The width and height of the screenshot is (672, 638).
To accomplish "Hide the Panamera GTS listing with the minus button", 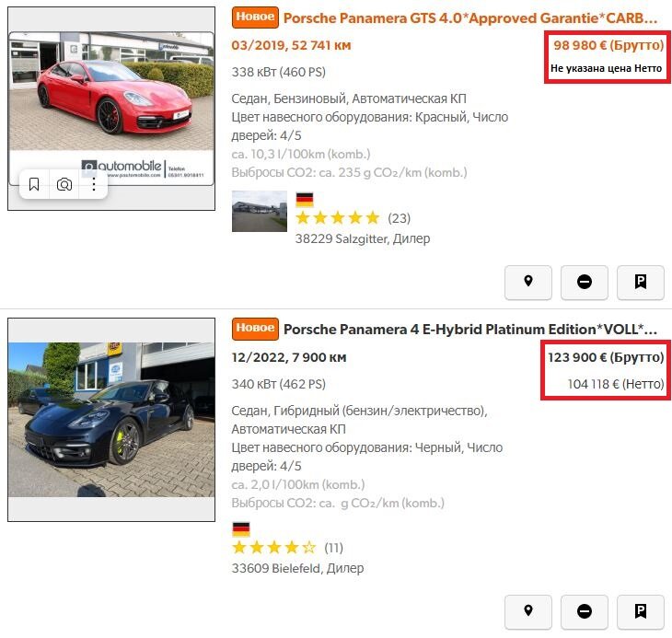I will tap(585, 282).
